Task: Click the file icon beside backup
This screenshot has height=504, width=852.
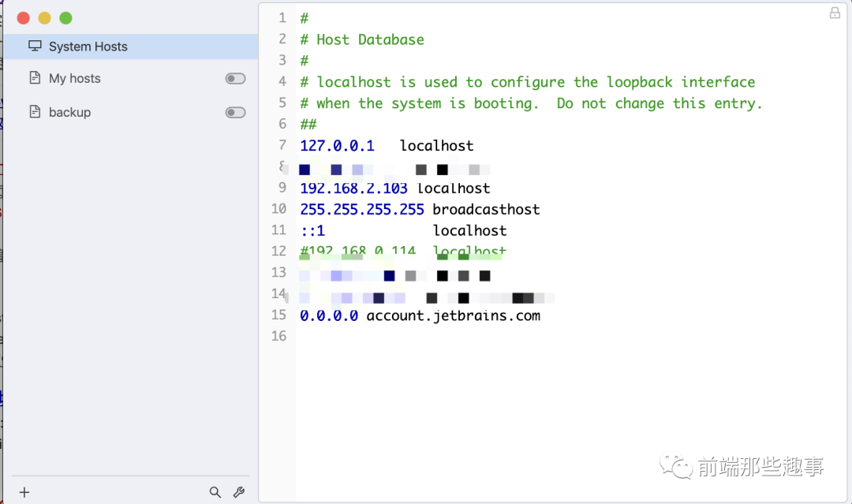Action: pyautogui.click(x=35, y=112)
